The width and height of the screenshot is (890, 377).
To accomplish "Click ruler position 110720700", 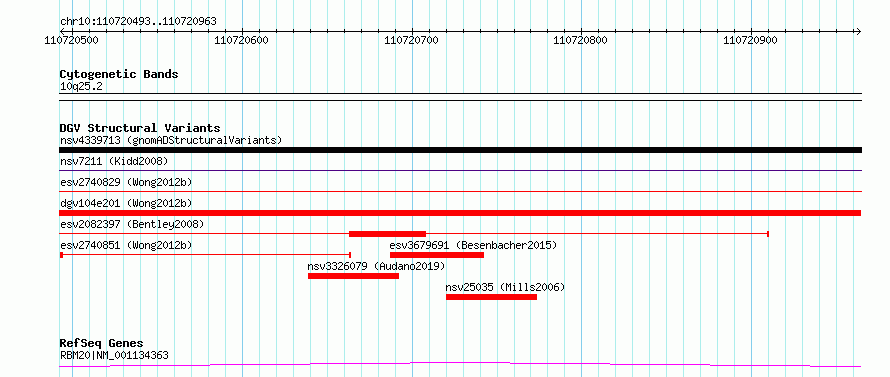I will [x=412, y=40].
